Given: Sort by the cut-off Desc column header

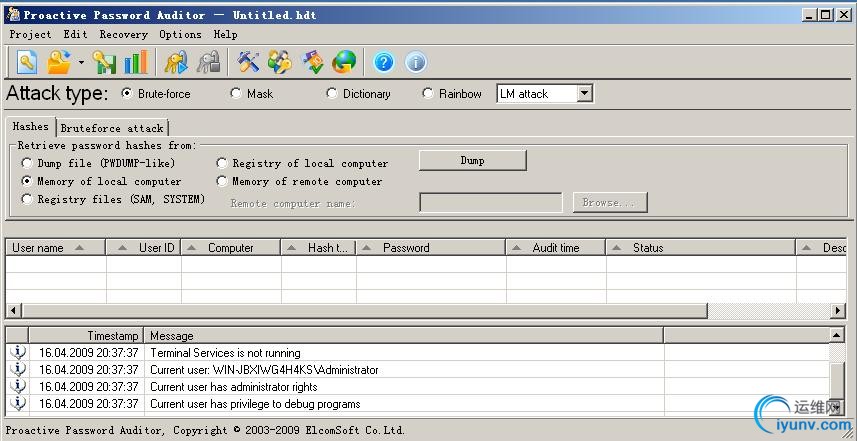Looking at the screenshot, I should pyautogui.click(x=821, y=248).
